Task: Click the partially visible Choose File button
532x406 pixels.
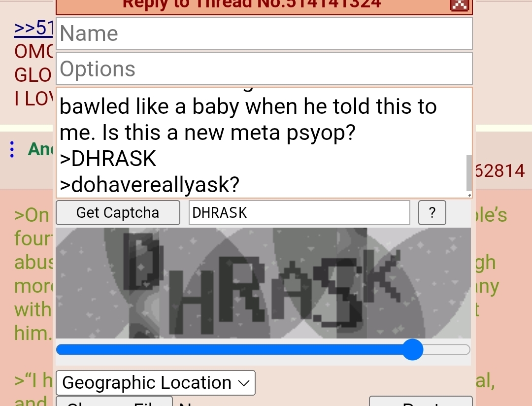Action: pyautogui.click(x=114, y=401)
